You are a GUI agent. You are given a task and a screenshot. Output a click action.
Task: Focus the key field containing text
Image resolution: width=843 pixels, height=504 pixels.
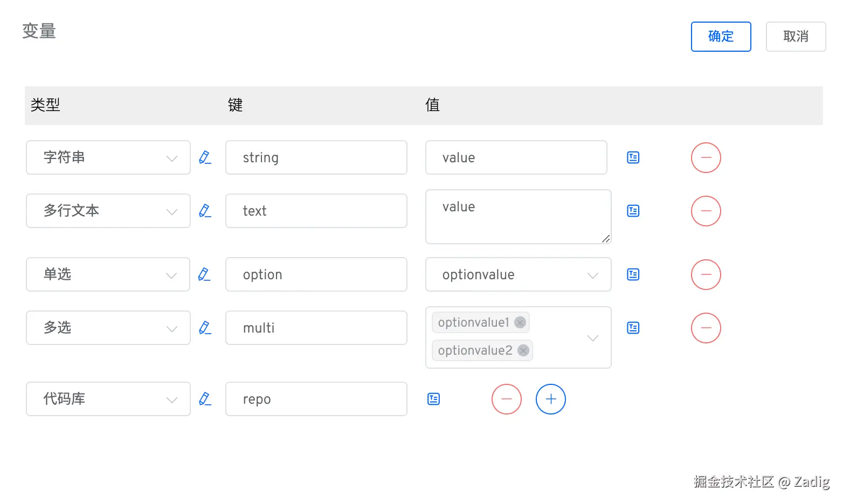[316, 211]
